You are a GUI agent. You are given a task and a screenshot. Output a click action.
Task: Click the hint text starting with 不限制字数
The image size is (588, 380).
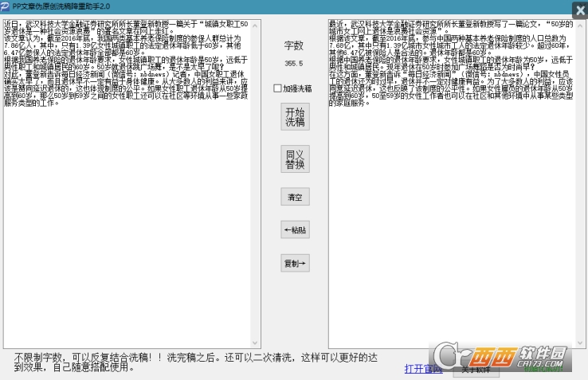(195, 362)
